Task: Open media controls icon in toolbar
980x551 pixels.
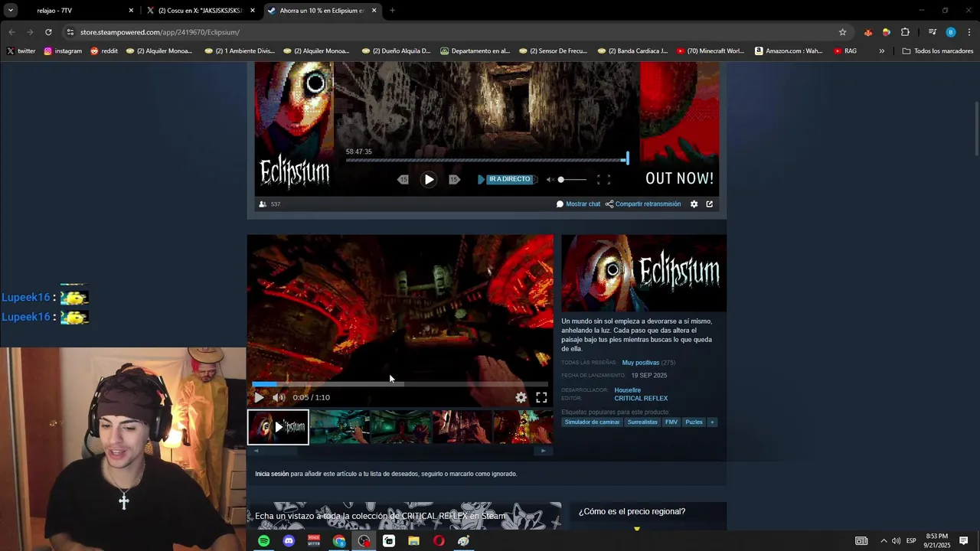Action: [932, 32]
